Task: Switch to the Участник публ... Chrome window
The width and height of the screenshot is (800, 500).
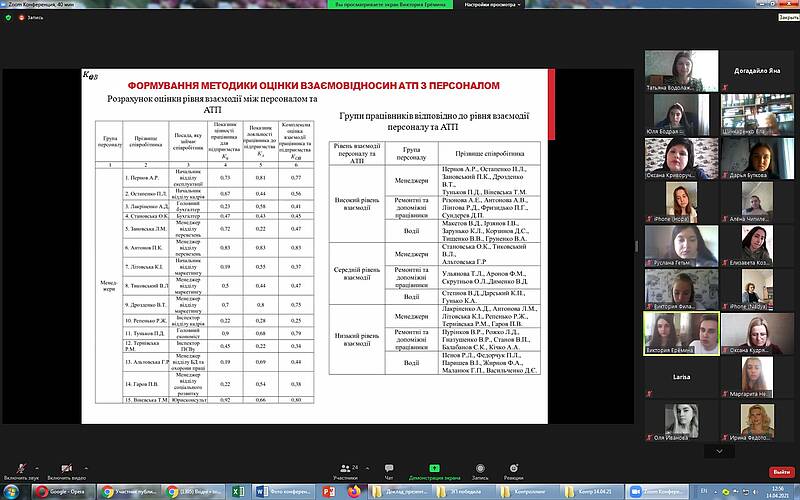Action: [x=129, y=492]
